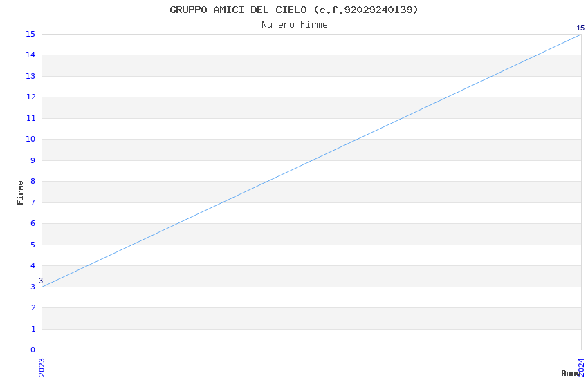Click the y-axis tick label 10
The width and height of the screenshot is (588, 380).
pyautogui.click(x=30, y=140)
